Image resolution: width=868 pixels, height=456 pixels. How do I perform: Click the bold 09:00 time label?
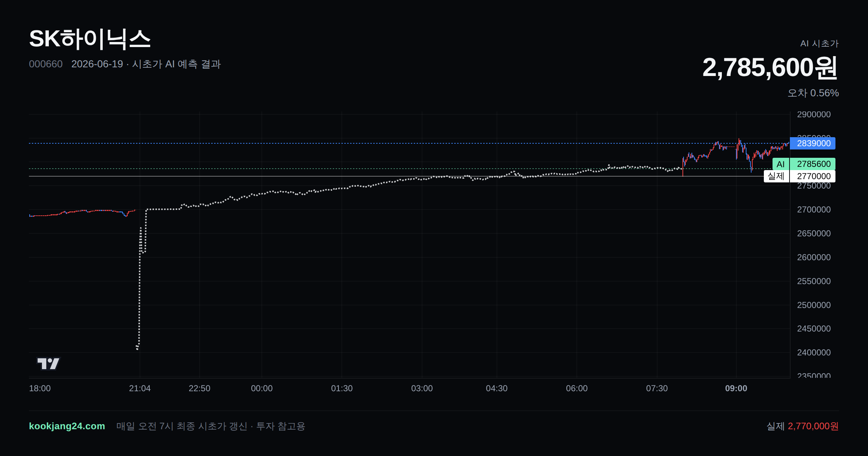[x=736, y=388]
